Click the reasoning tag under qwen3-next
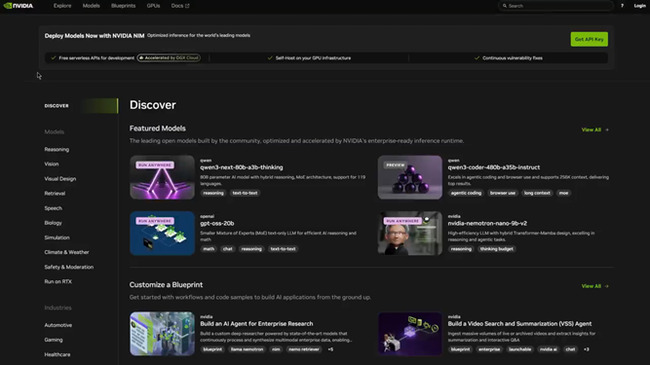This screenshot has height=365, width=650. coord(213,193)
